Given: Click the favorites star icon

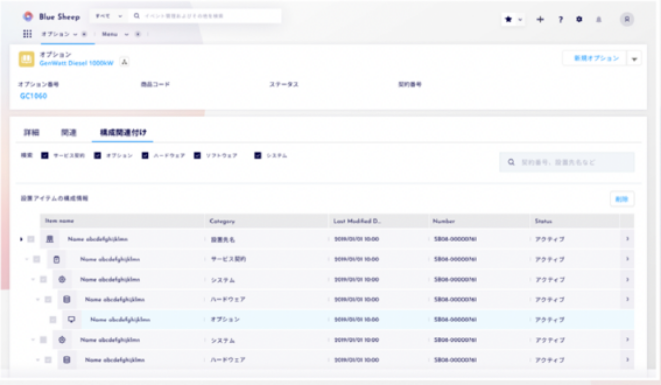Looking at the screenshot, I should (508, 19).
